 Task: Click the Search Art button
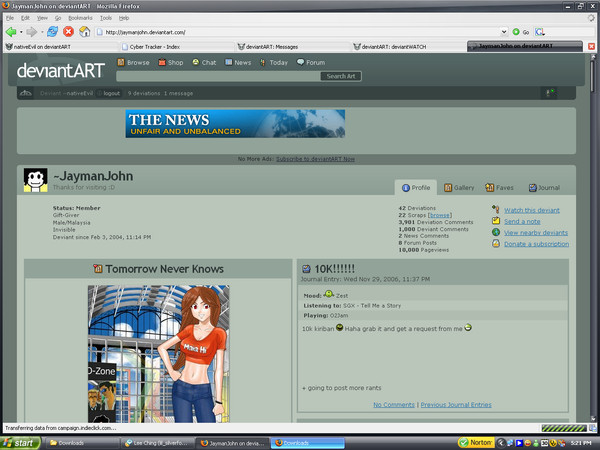pyautogui.click(x=340, y=76)
